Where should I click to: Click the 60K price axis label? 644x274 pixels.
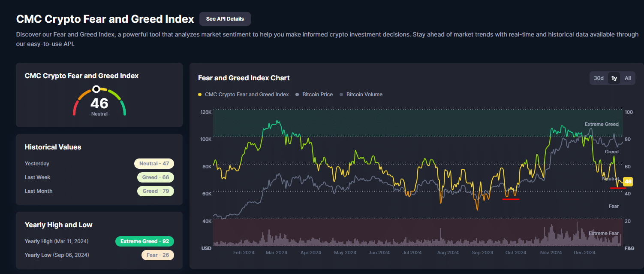207,194
